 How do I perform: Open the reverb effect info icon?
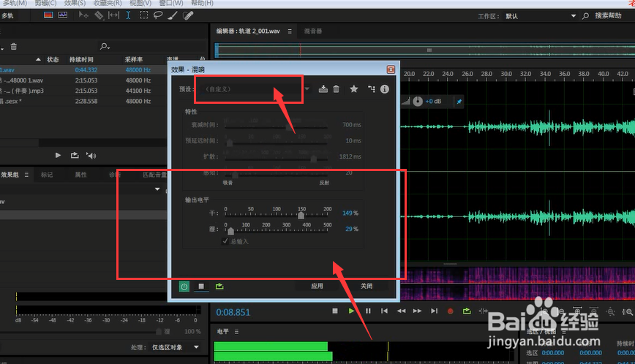coord(384,89)
